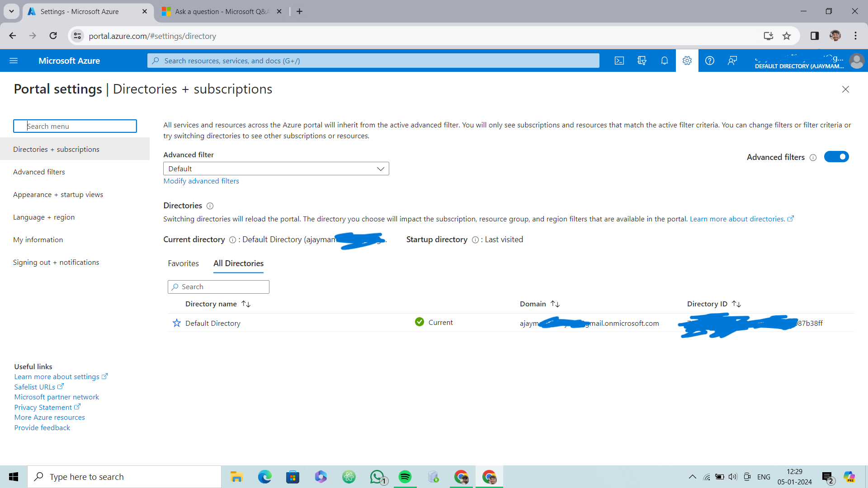
Task: Open Microsoft partner network link
Action: click(57, 397)
